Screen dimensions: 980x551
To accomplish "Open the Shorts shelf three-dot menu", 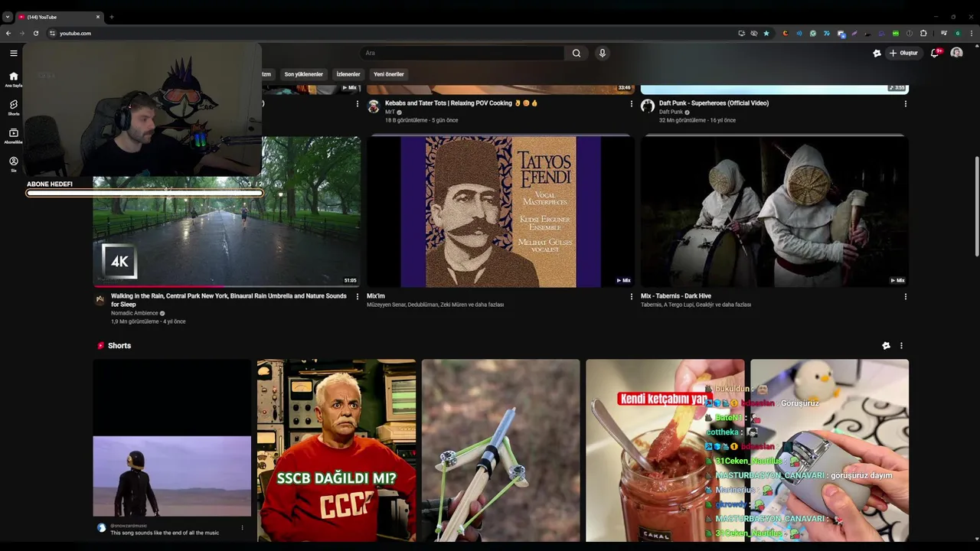I will click(901, 346).
